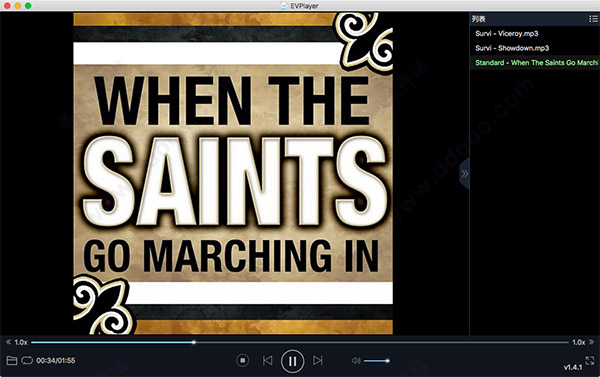Maximize EVPlayer with the green button
This screenshot has height=377, width=600.
coord(28,6)
